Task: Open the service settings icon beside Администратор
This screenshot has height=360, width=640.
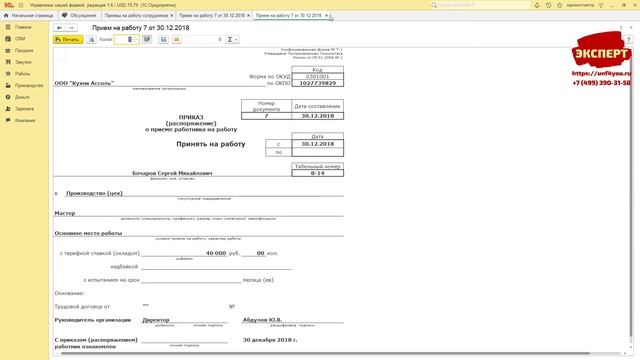Action: tap(601, 5)
